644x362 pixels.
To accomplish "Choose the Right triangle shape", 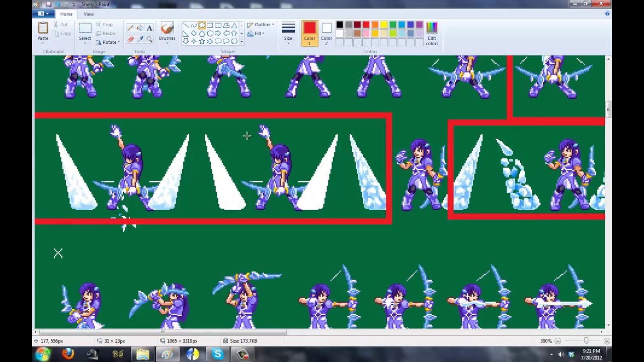I will 186,33.
